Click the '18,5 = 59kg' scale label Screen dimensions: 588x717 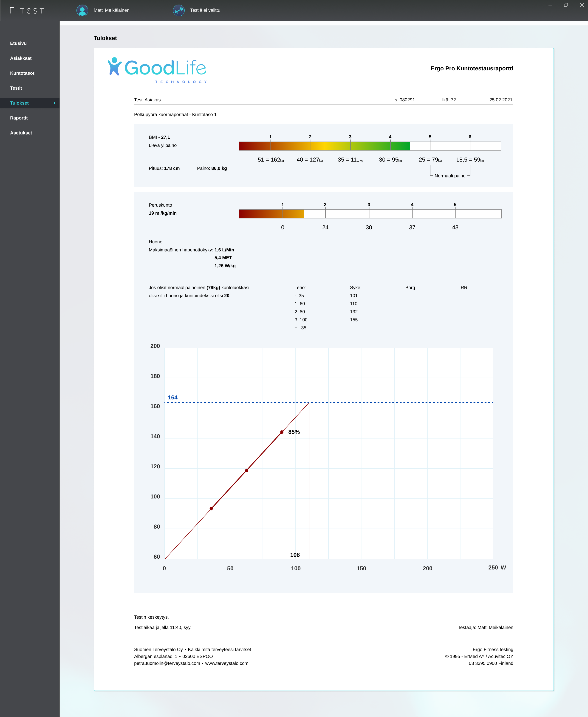pos(470,159)
